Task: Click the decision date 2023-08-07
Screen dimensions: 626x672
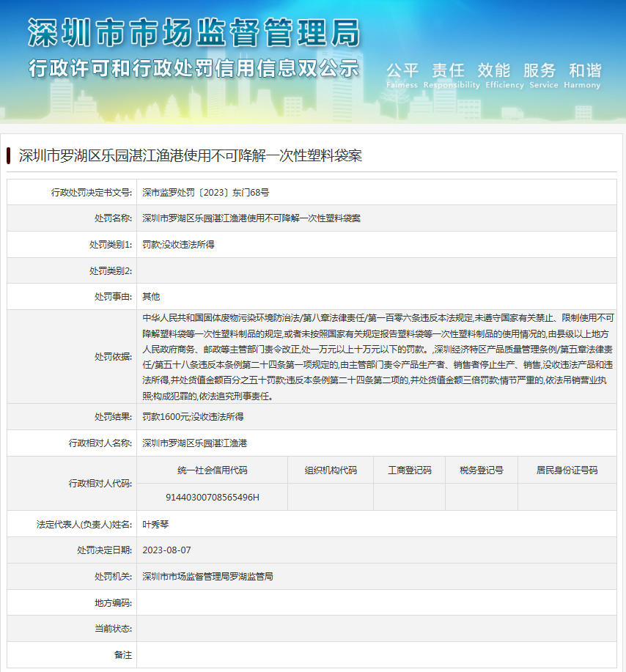Action: (166, 550)
